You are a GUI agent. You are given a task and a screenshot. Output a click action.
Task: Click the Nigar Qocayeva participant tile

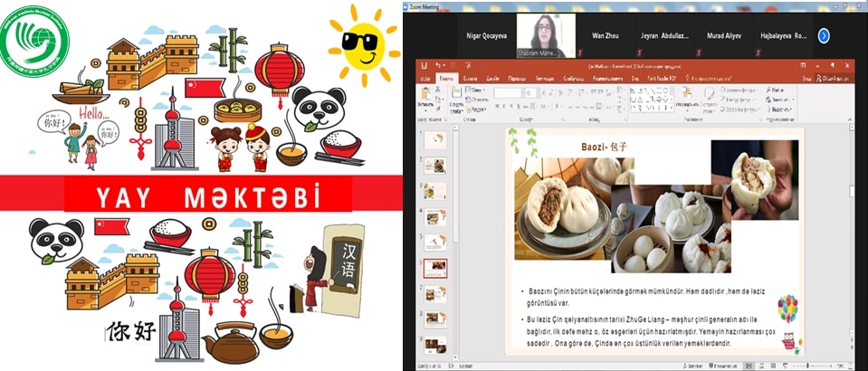[487, 36]
